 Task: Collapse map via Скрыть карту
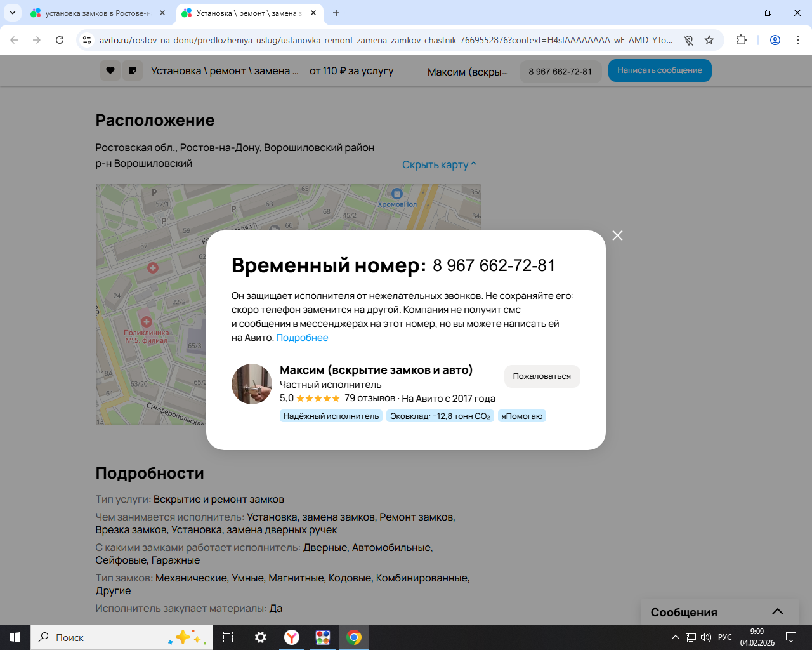click(439, 164)
